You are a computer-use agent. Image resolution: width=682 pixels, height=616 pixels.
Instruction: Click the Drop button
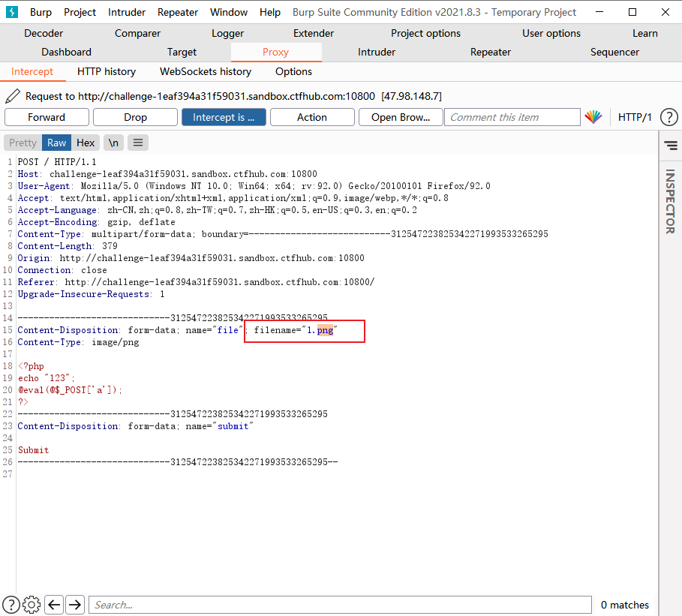coord(135,117)
